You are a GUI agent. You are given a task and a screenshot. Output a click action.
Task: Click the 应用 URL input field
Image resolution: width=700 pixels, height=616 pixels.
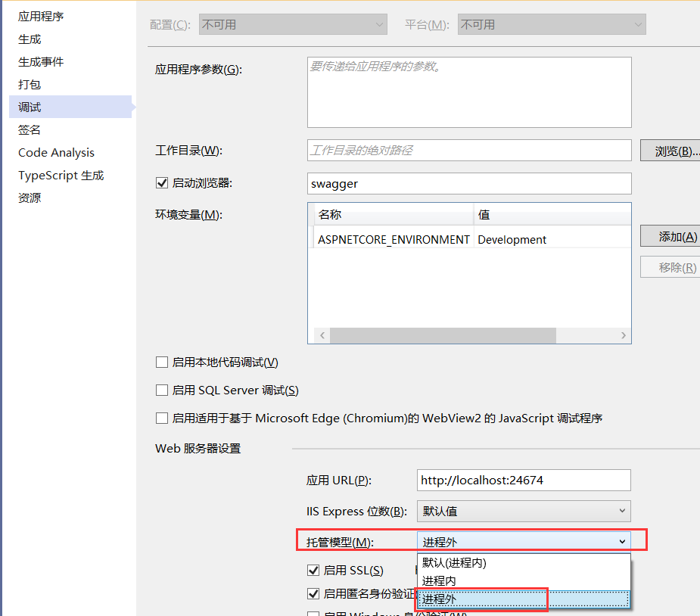(x=523, y=480)
